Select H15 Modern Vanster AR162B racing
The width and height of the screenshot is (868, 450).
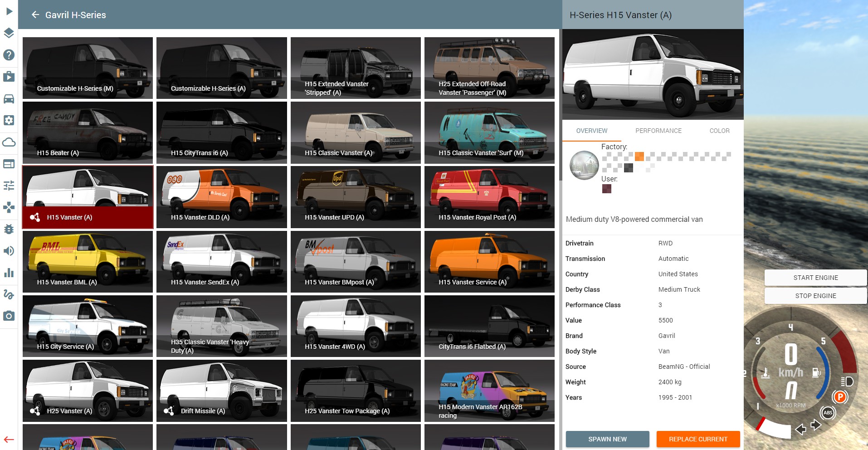click(489, 391)
